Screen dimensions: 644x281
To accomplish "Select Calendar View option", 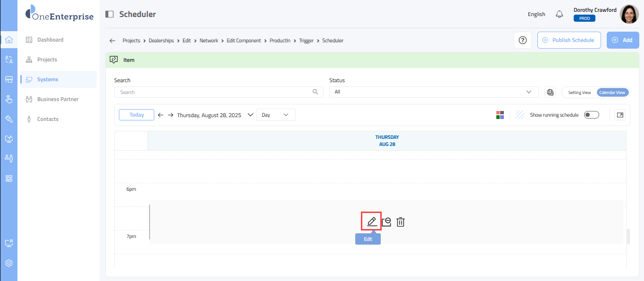I will pos(612,93).
